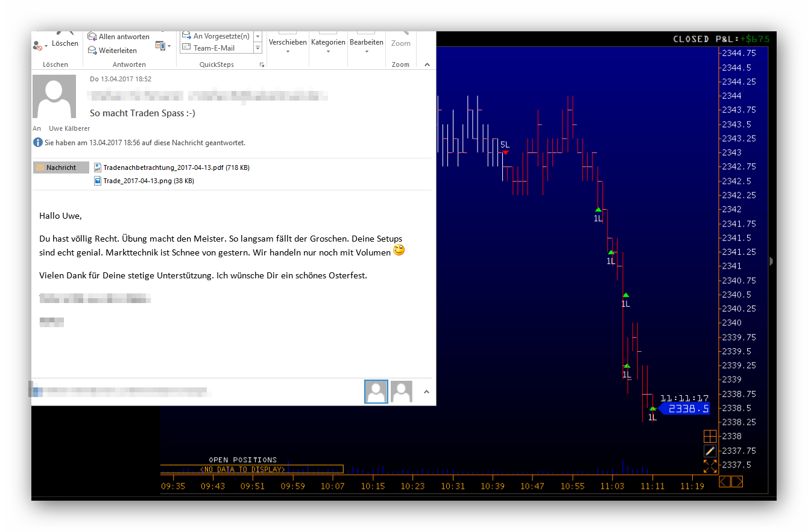Open attachment Trade_2017-04-13.png
This screenshot has height=532, width=808.
(x=144, y=181)
